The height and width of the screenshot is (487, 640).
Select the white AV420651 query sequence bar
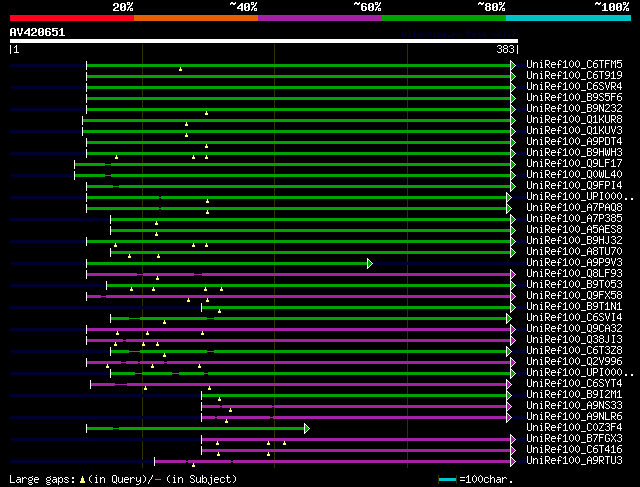pos(264,41)
